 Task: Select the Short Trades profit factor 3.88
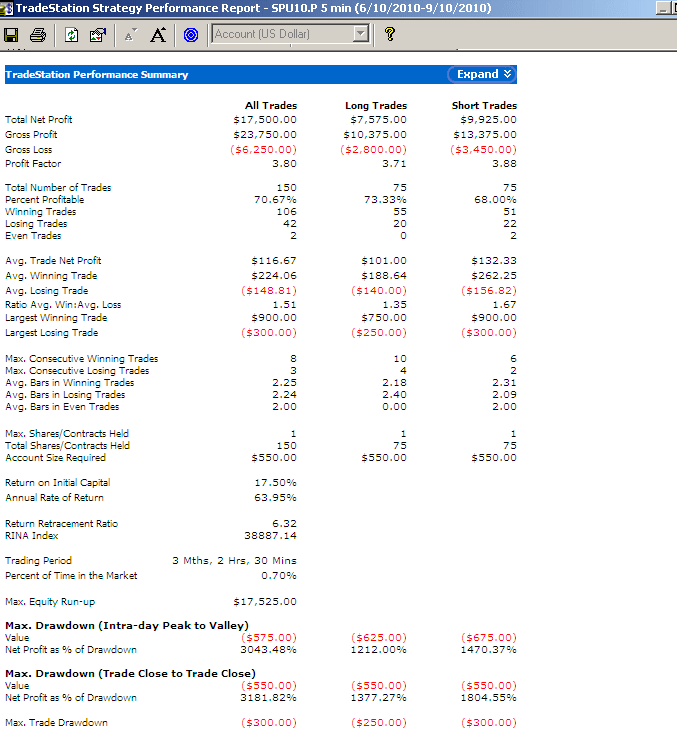(504, 164)
